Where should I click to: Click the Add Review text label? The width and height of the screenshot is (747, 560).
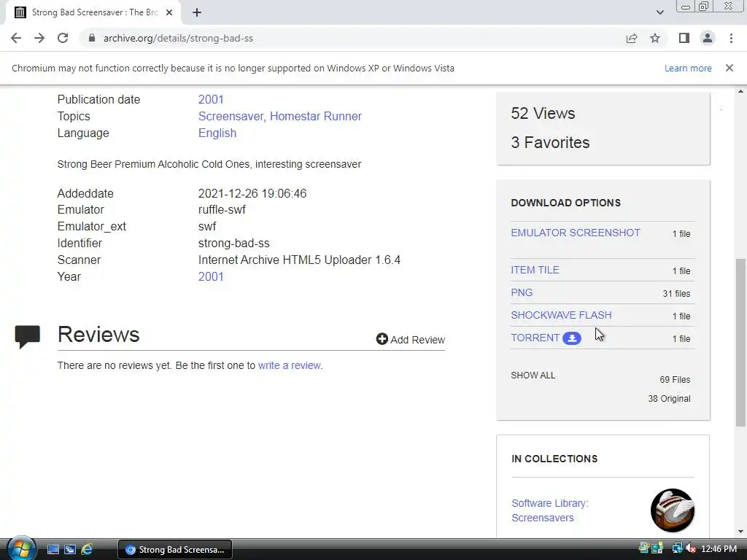(418, 340)
